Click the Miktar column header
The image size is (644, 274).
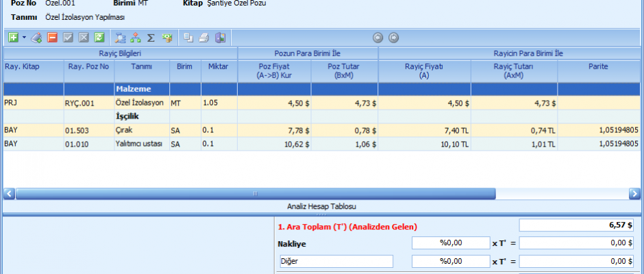pos(219,66)
